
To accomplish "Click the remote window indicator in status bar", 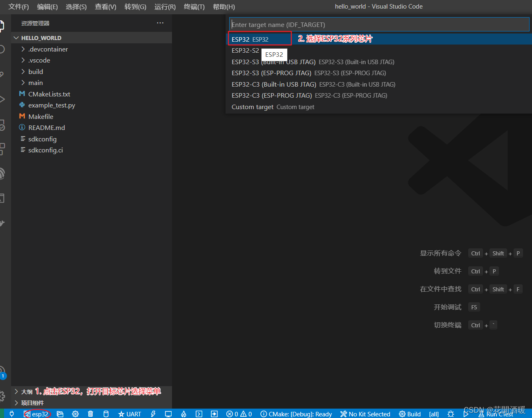I will coord(2,414).
